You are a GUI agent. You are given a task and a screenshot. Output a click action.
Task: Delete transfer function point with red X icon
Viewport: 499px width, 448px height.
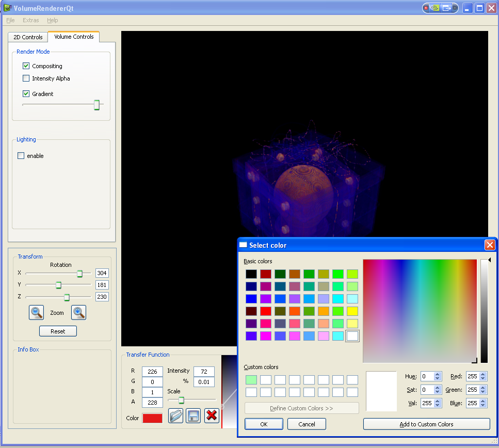[x=212, y=415]
